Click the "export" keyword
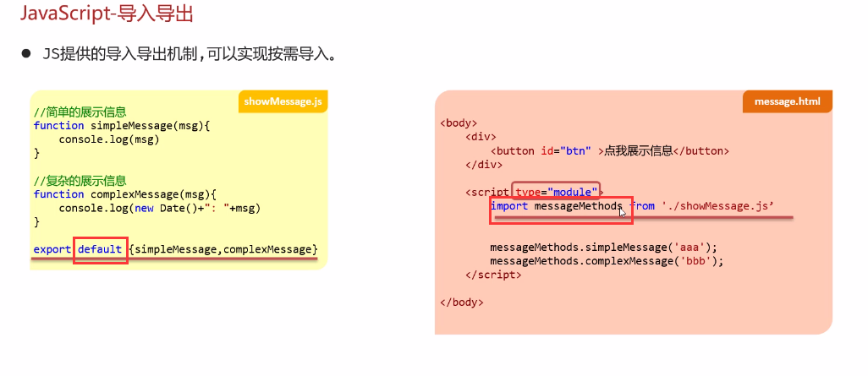 52,249
